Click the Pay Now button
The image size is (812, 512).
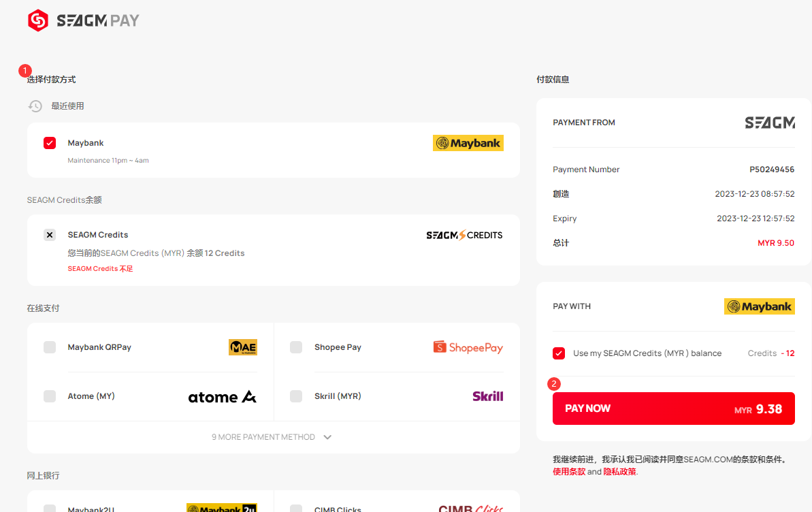(674, 409)
